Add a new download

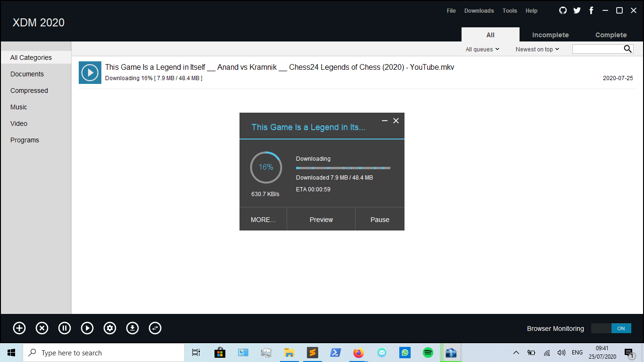coord(19,328)
